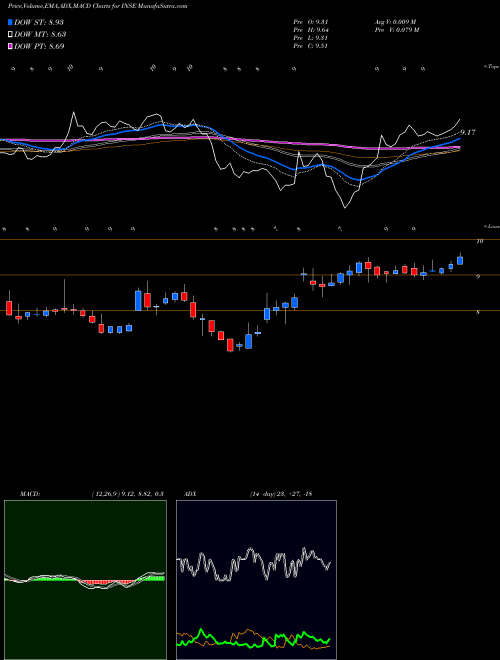500x660 pixels.
Task: Click the magenta DOW PT legend swatch
Action: click(10, 47)
